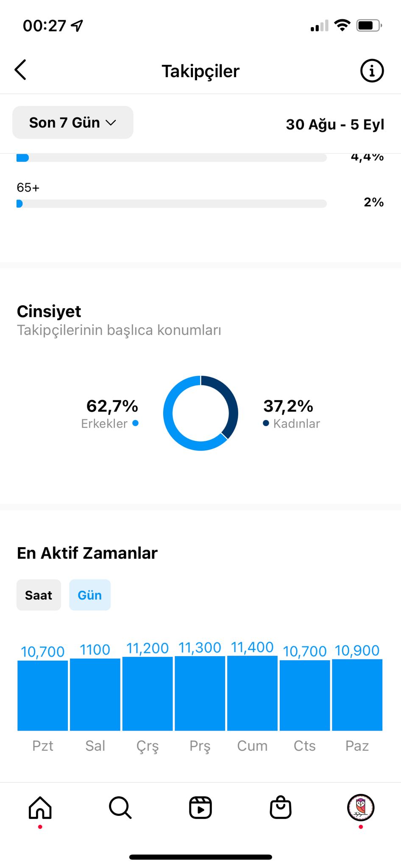Expand the Son 7 Gün dropdown

[x=73, y=122]
